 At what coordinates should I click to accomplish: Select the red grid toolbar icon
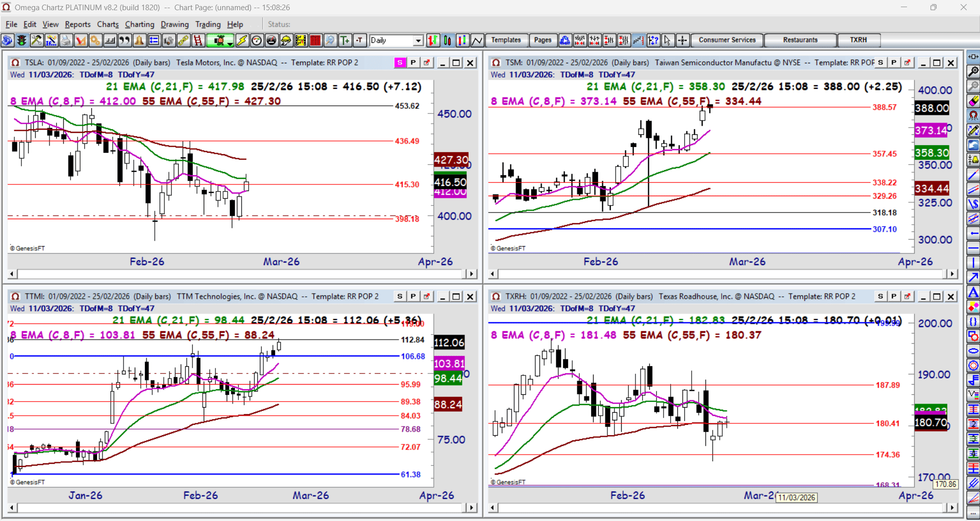point(315,40)
